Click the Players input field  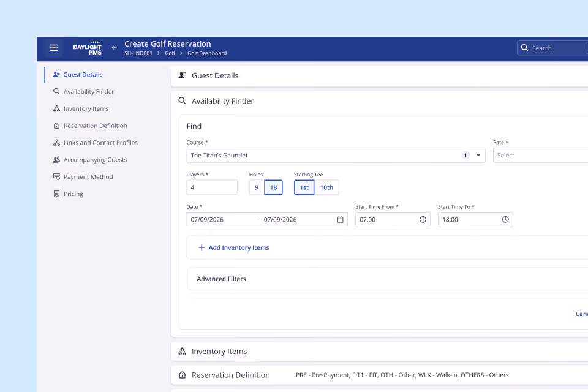(x=212, y=187)
